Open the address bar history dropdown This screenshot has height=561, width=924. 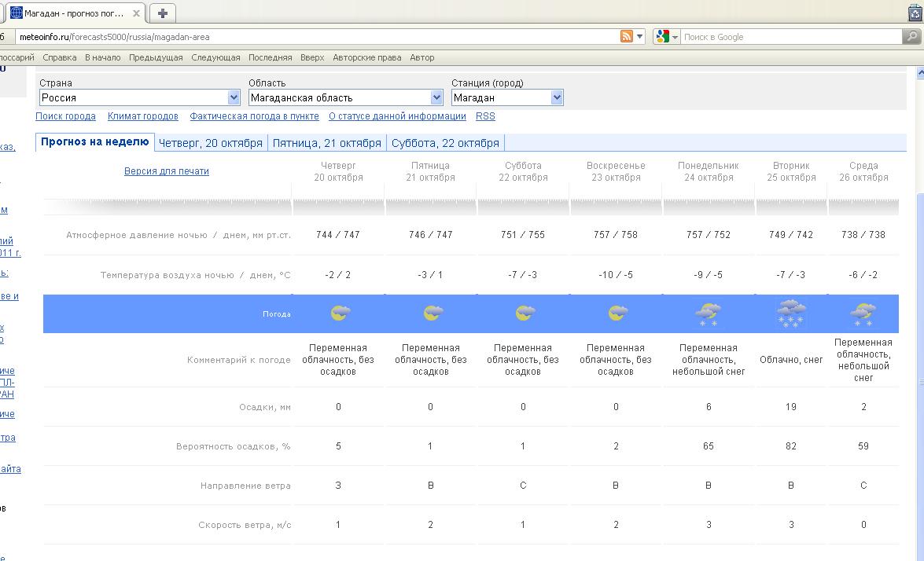[x=640, y=37]
